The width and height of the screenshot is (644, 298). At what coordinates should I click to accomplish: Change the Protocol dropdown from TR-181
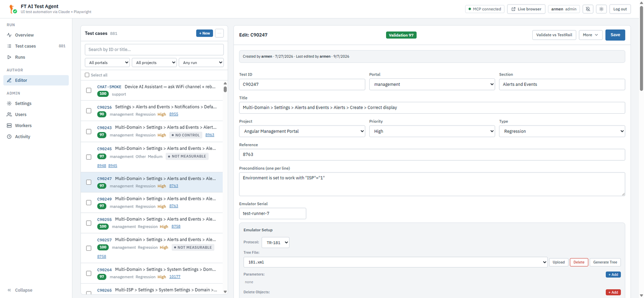[276, 243]
